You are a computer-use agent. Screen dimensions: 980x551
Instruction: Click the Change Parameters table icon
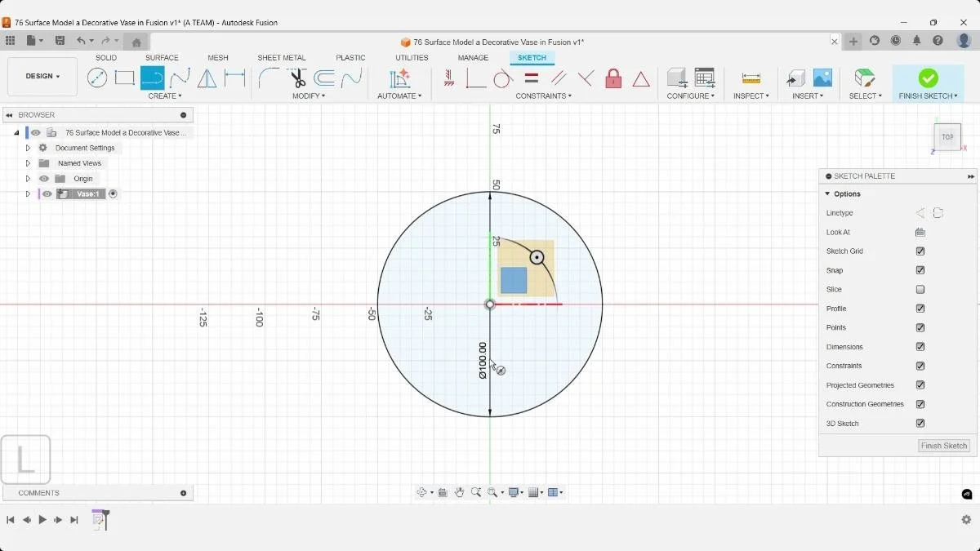pos(705,78)
